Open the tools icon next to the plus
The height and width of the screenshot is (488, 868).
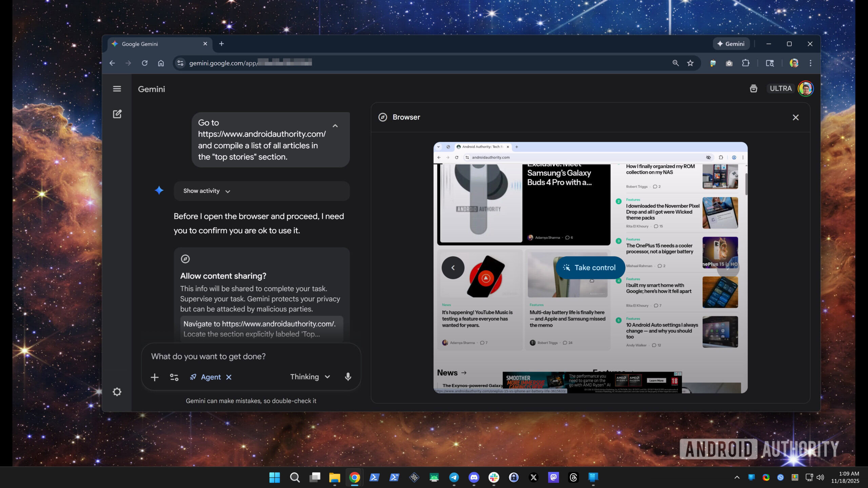174,377
